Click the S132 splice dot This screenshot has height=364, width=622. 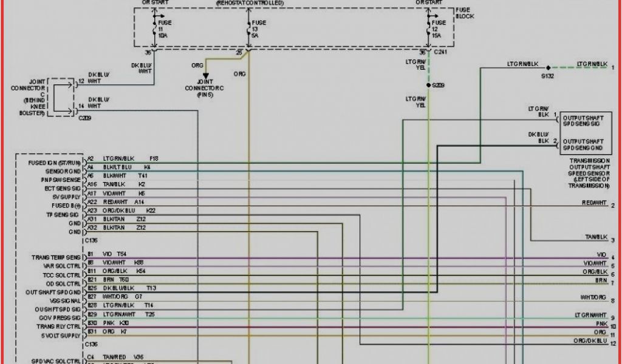click(547, 68)
